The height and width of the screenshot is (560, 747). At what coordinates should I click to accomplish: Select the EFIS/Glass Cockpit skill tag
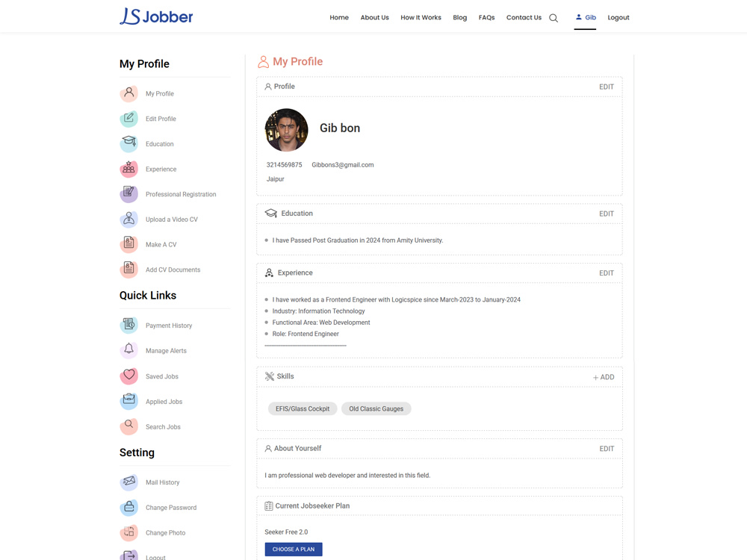pos(303,408)
